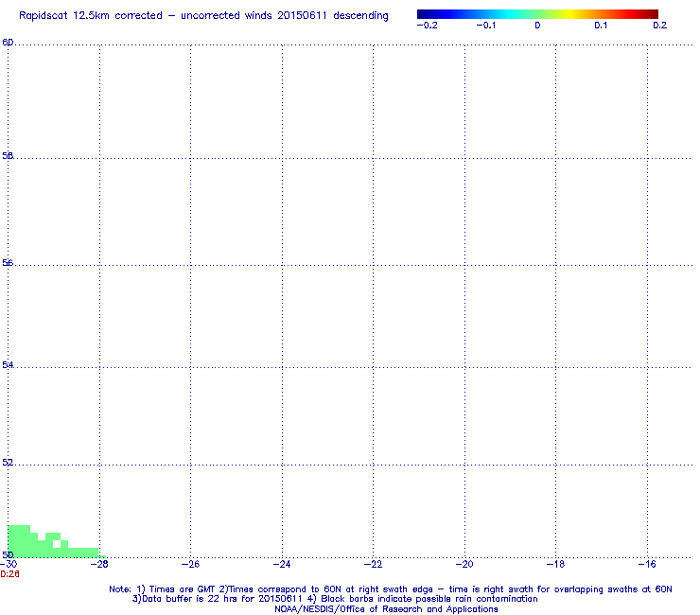Click the 0.2 color bar label
The height and width of the screenshot is (615, 700).
[x=660, y=26]
